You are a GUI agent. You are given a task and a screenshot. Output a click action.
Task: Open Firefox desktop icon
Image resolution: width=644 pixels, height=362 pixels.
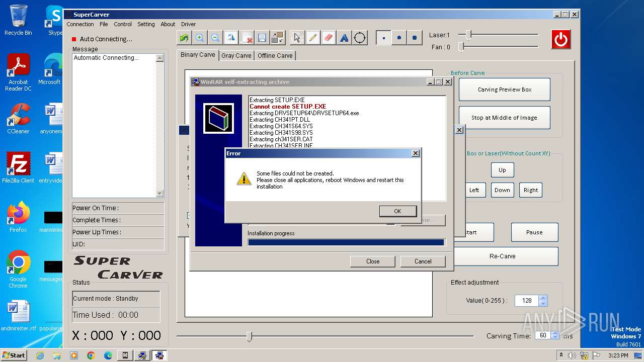(18, 217)
